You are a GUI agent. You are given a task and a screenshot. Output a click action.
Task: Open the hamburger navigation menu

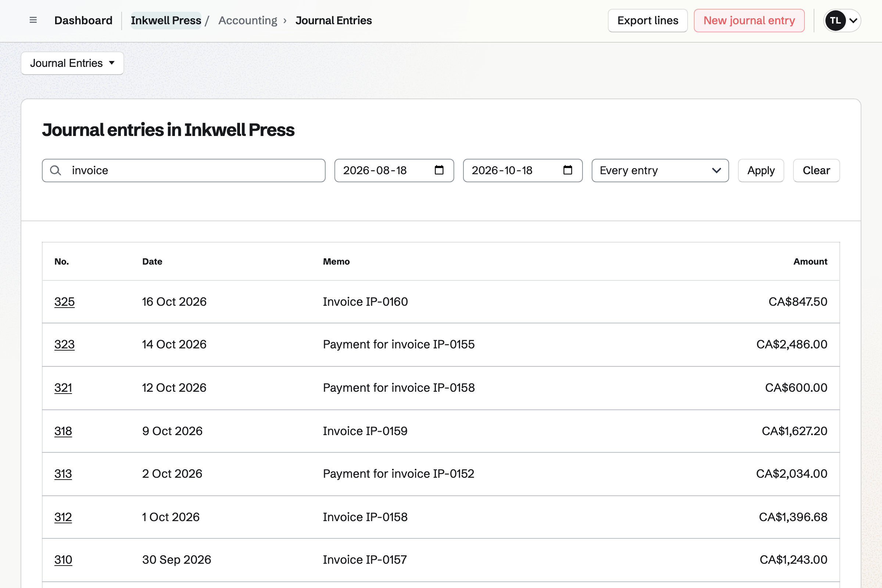(x=33, y=20)
